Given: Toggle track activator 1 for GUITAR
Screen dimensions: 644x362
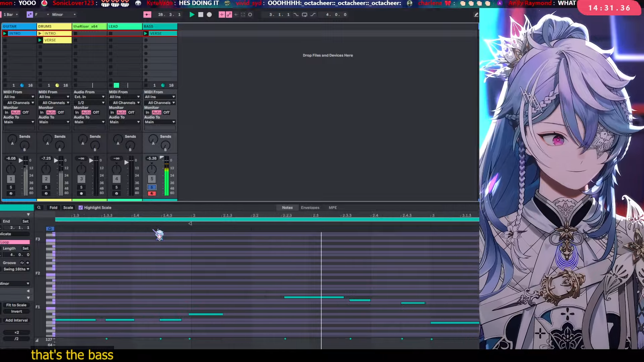Looking at the screenshot, I should [x=11, y=179].
